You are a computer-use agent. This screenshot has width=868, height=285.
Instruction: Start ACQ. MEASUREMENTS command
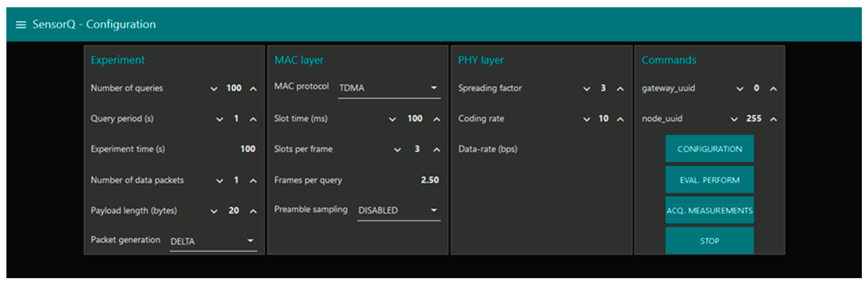click(x=709, y=211)
